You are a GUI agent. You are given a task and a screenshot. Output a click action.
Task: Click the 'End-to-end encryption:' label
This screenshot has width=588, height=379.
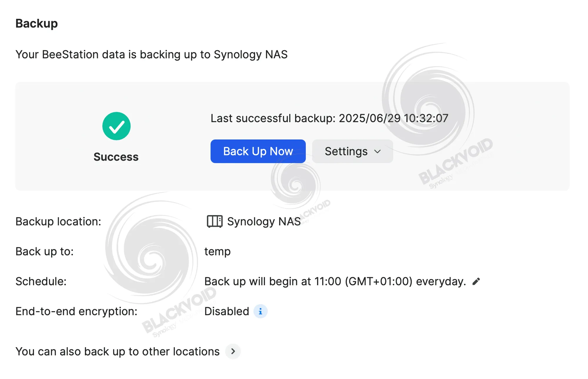coord(76,311)
